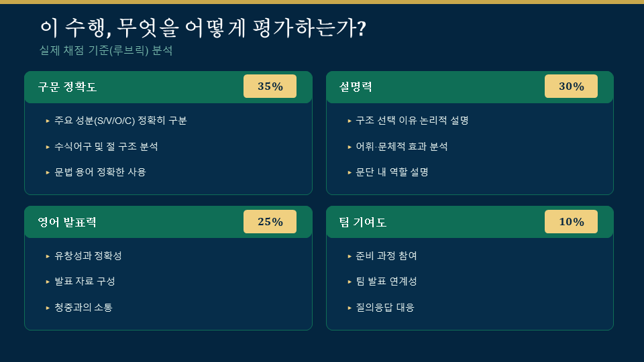Select the 팀 기여도 card title

(x=363, y=222)
